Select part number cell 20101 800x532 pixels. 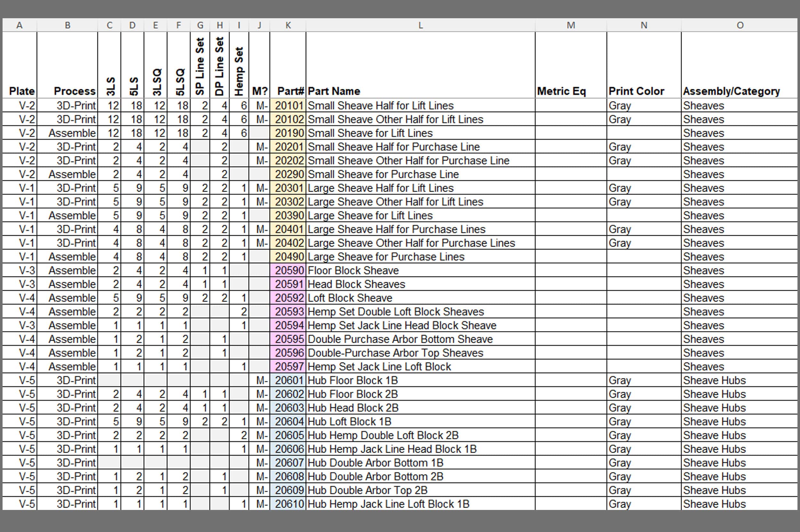[x=288, y=106]
